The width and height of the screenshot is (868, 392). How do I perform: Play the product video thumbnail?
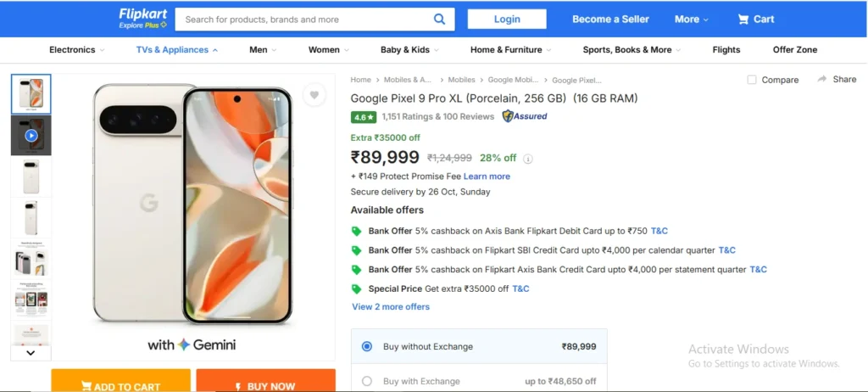tap(31, 135)
